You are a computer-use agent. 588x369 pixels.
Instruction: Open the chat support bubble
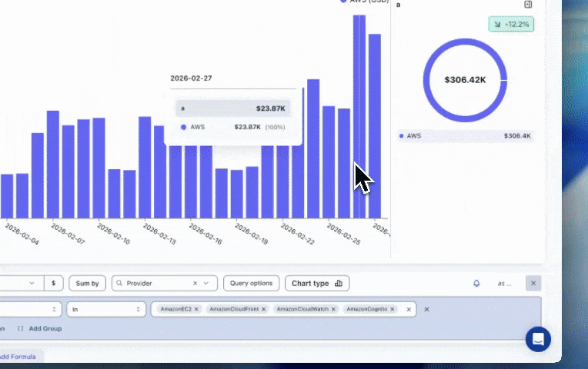tap(538, 340)
